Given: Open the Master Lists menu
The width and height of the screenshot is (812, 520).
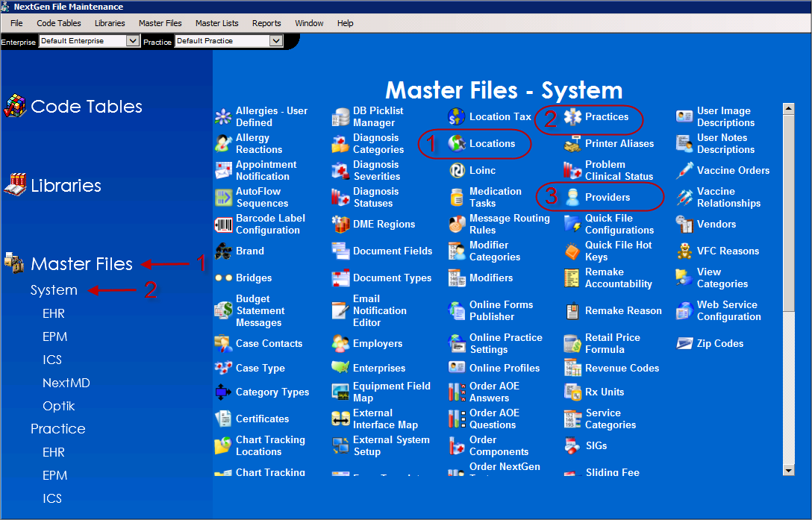Looking at the screenshot, I should point(217,23).
